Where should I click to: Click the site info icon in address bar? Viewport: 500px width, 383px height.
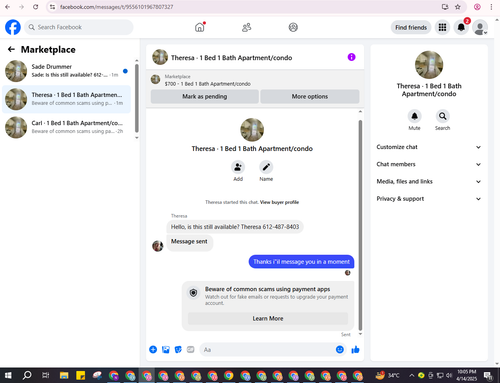pos(52,7)
